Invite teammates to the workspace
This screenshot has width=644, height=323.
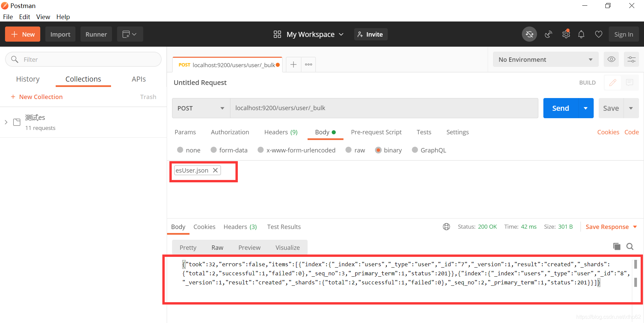[x=371, y=34]
